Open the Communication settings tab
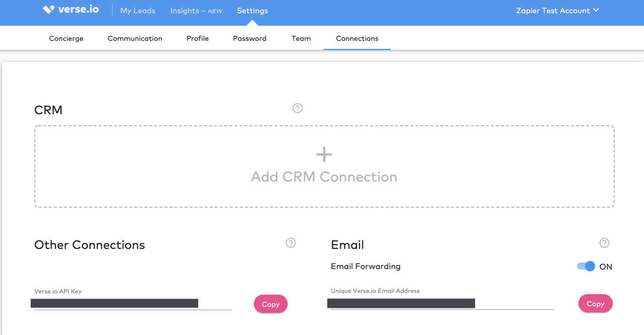 click(x=135, y=38)
